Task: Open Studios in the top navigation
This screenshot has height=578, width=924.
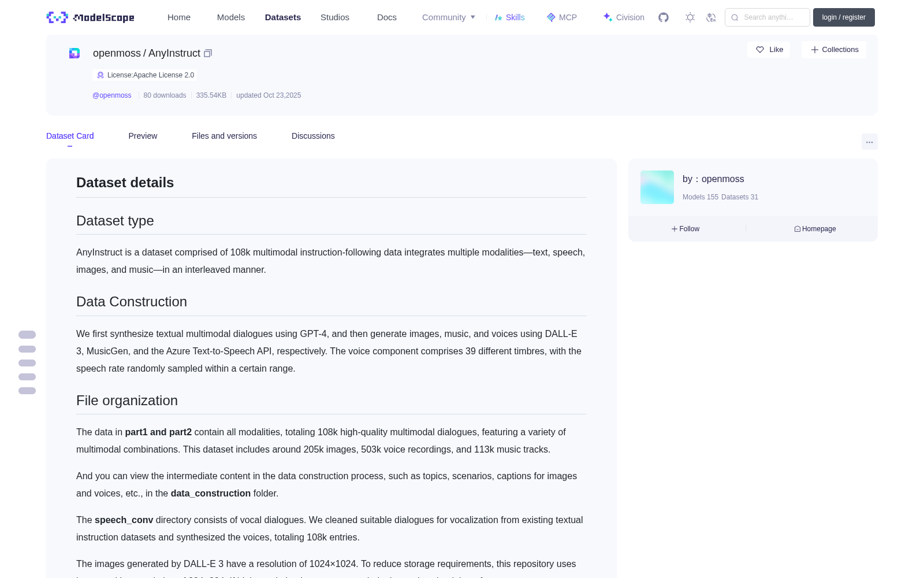Action: (x=335, y=17)
